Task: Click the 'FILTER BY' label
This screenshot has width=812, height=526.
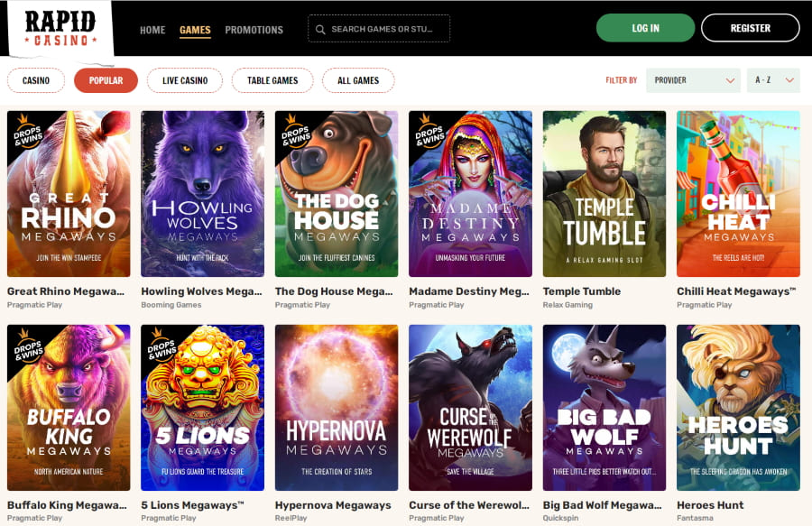Action: [622, 80]
